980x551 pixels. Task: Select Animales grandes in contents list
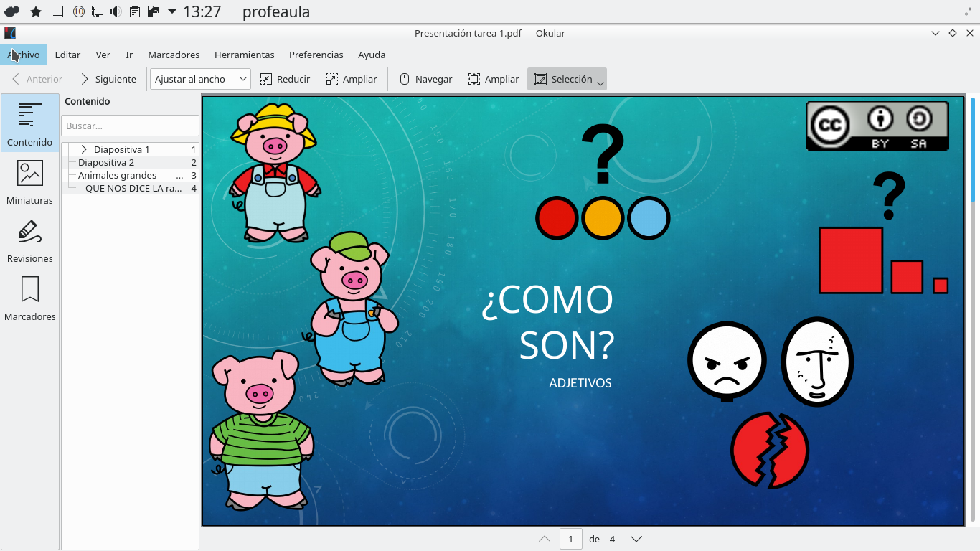coord(117,175)
